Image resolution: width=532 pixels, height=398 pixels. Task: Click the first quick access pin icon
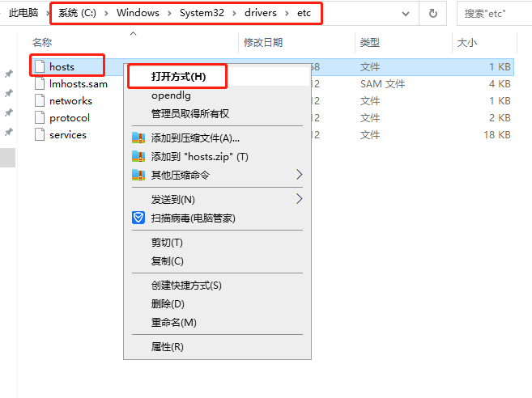tap(9, 74)
